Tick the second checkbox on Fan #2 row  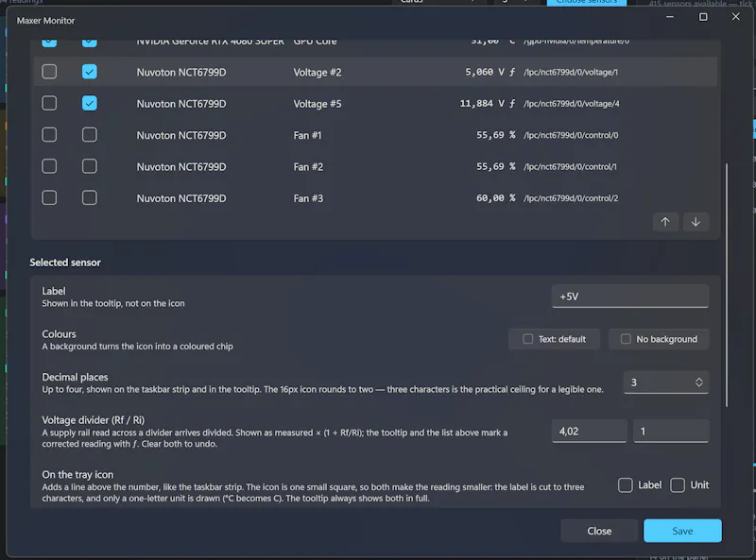tap(89, 166)
